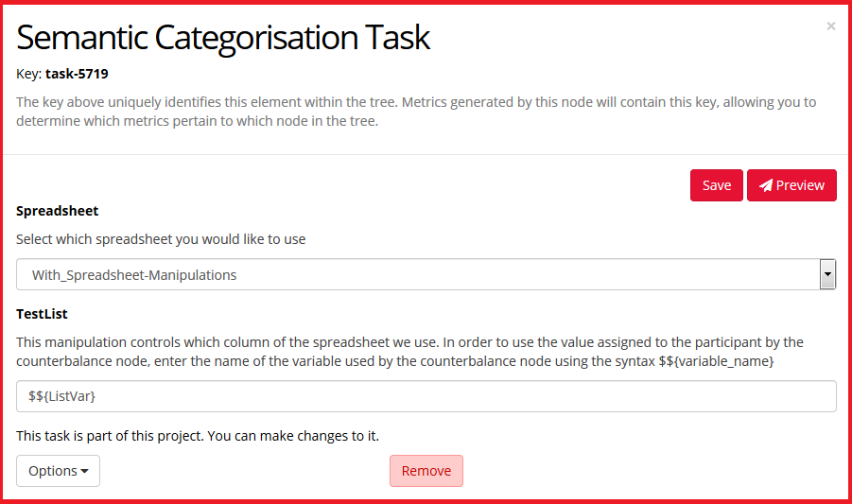Close the Semantic Categorisation Task dialog

coord(830,26)
